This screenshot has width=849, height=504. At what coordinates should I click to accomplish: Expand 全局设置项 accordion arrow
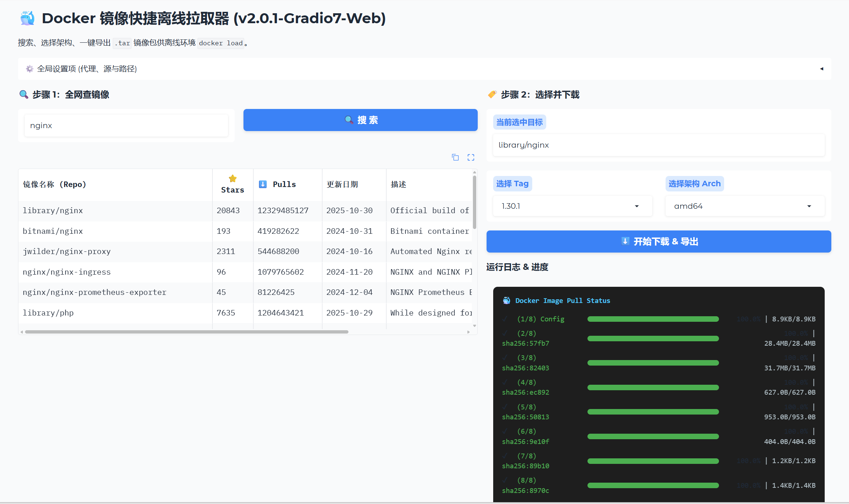click(x=822, y=69)
